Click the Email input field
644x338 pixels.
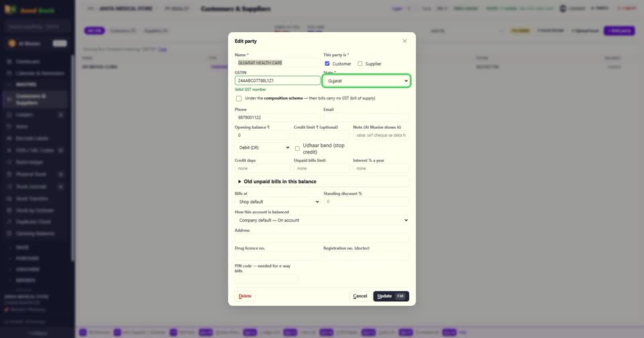[366, 117]
